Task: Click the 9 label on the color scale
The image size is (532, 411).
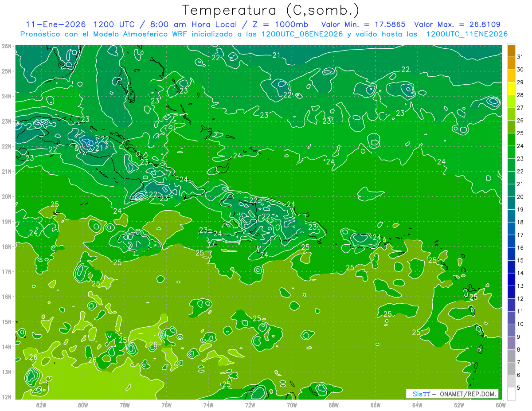Action: (x=519, y=337)
